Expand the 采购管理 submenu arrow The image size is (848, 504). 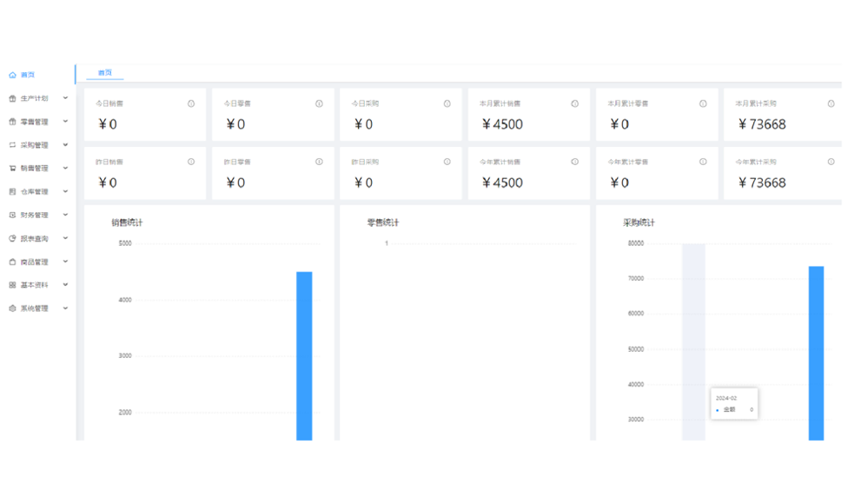[x=65, y=145]
